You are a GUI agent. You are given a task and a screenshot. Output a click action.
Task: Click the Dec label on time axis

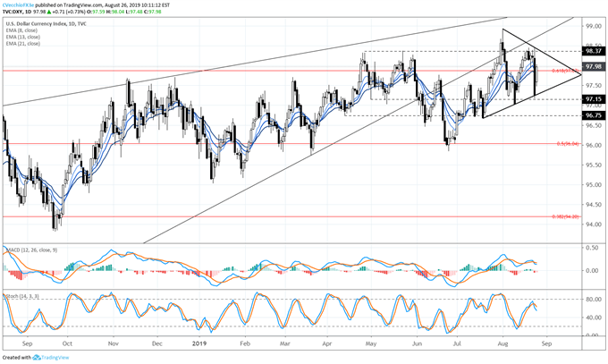tap(157, 343)
